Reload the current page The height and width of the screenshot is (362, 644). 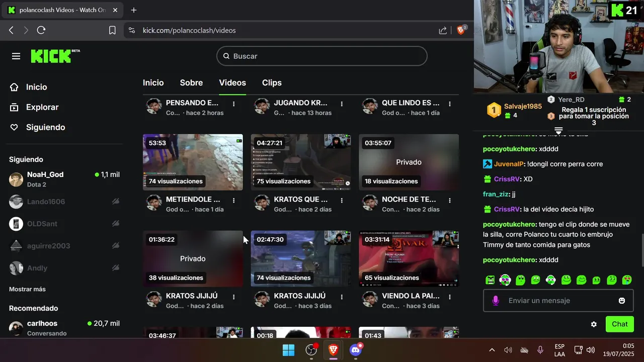[41, 30]
